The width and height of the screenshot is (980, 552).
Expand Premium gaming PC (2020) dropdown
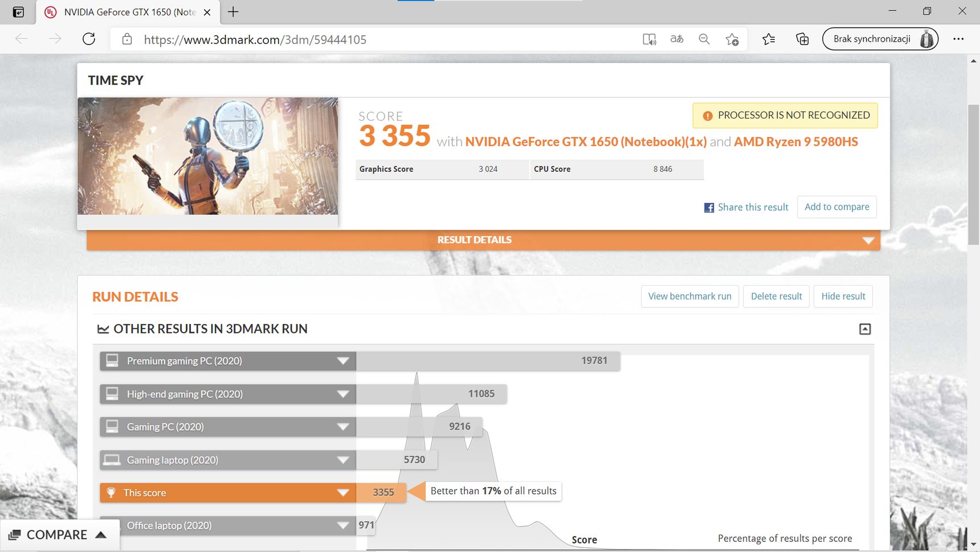pyautogui.click(x=343, y=361)
